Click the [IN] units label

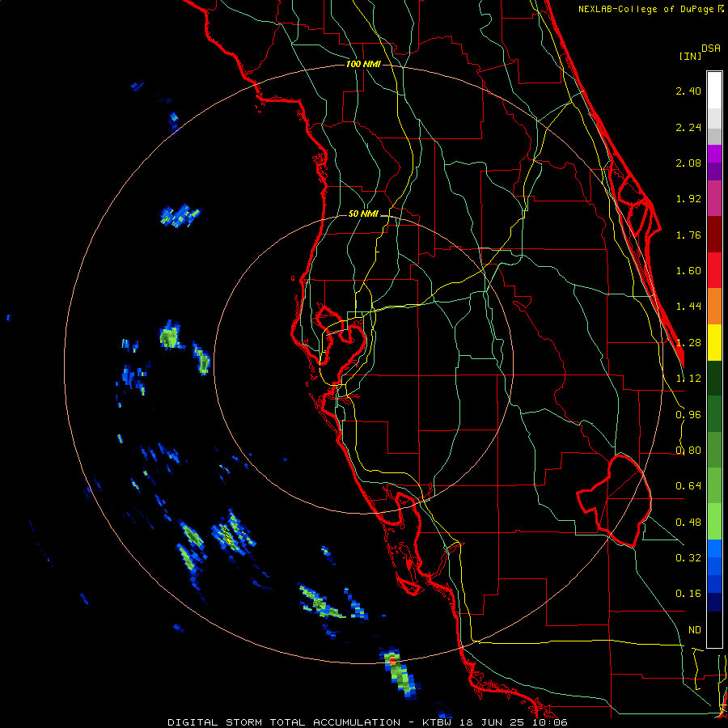coord(690,56)
